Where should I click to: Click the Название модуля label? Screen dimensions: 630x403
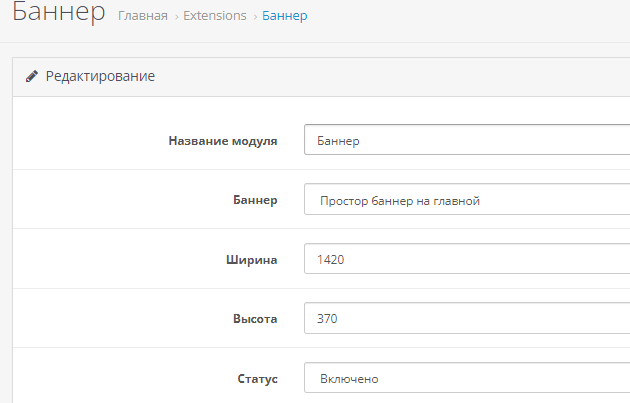223,141
